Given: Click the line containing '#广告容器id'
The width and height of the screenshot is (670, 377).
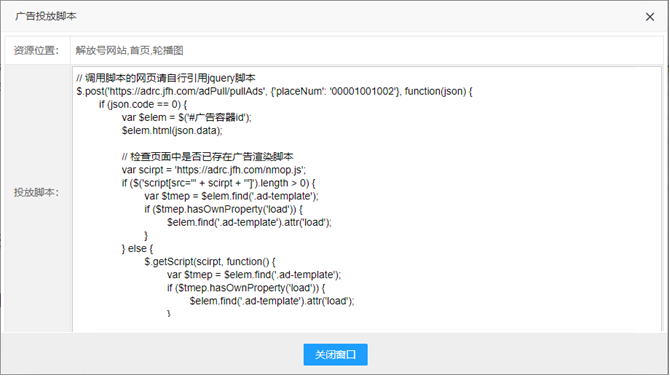Looking at the screenshot, I should [187, 117].
